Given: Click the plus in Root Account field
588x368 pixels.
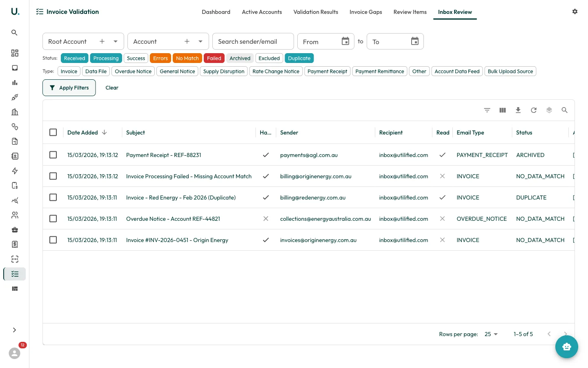Looking at the screenshot, I should click(x=102, y=41).
